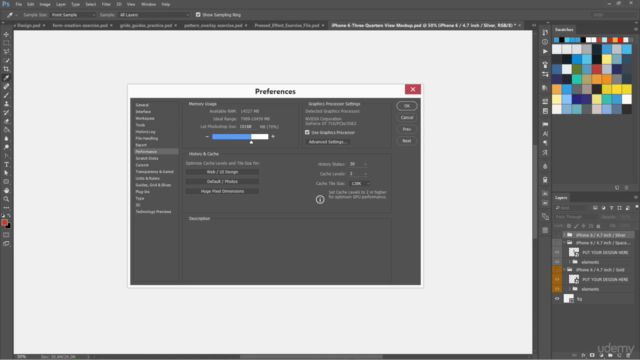Select the Hand tool
This screenshot has width=640, height=360.
pos(6,190)
